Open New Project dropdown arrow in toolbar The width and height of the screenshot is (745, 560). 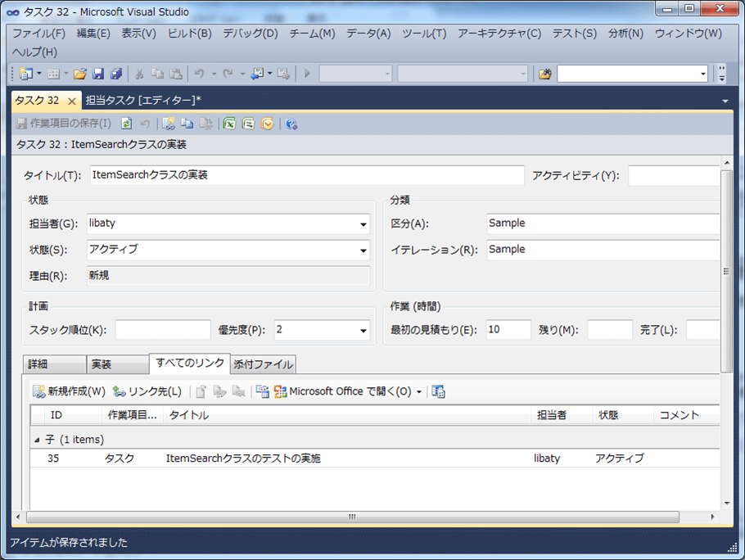click(39, 74)
